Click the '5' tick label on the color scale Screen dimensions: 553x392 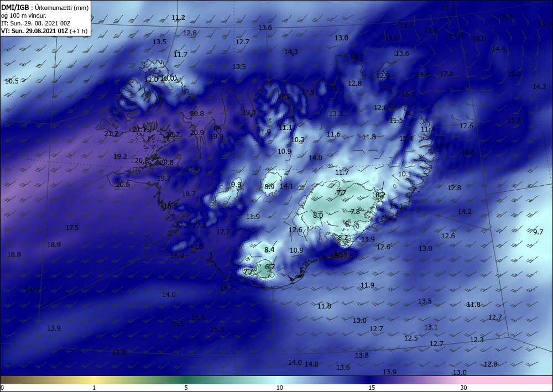pos(186,388)
